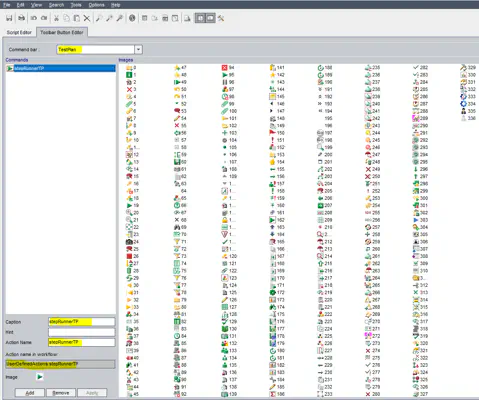Viewport: 479px width, 400px height.
Task: Click the Caption field containing stepRunnerTP
Action: (x=82, y=322)
